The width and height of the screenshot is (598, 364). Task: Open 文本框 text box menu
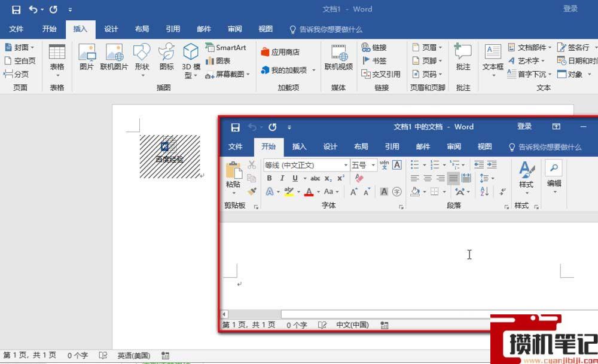[493, 60]
